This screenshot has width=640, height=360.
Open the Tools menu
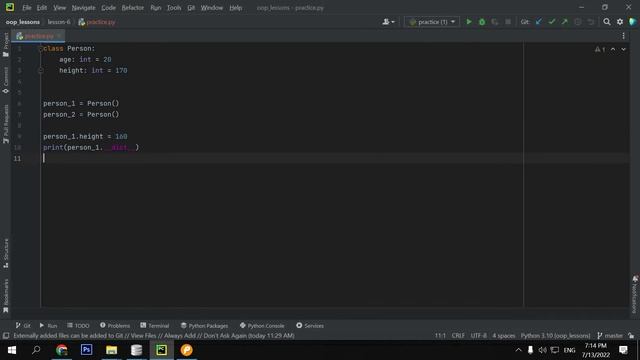174,8
